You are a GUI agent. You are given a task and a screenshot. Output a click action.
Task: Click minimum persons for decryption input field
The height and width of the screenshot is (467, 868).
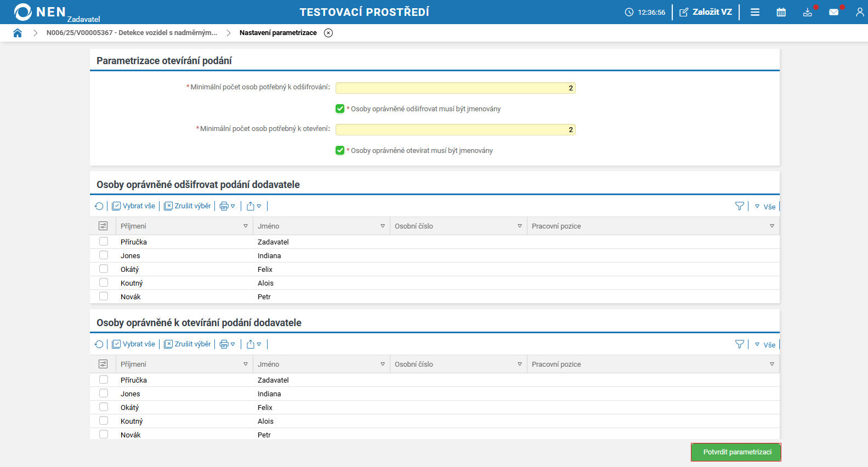coord(455,88)
